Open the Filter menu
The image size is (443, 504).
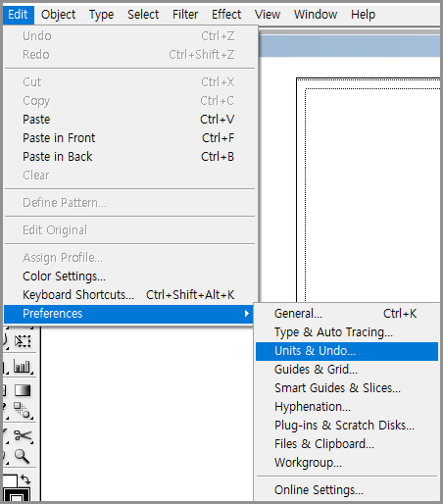[x=185, y=15]
